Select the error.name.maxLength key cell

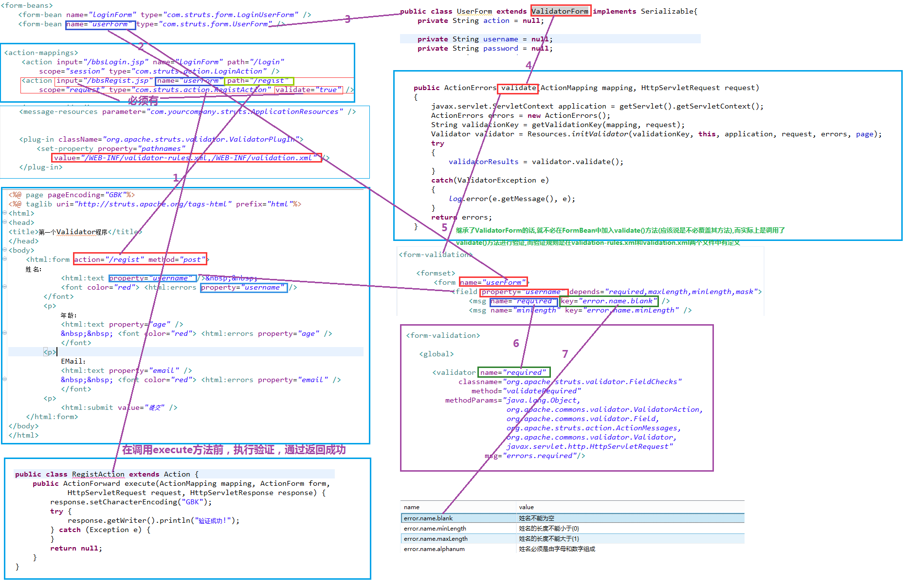(x=436, y=539)
